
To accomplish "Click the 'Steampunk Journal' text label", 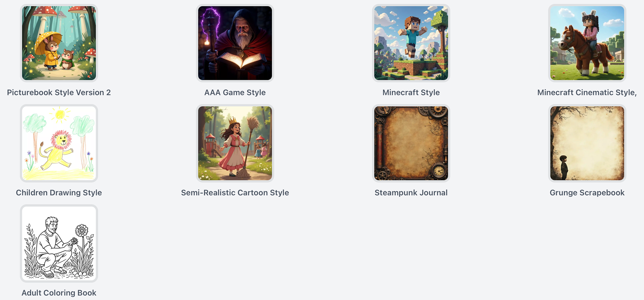I will 411,192.
